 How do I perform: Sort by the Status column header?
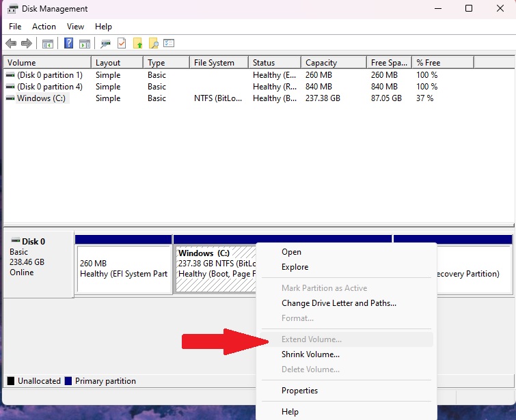click(x=275, y=63)
